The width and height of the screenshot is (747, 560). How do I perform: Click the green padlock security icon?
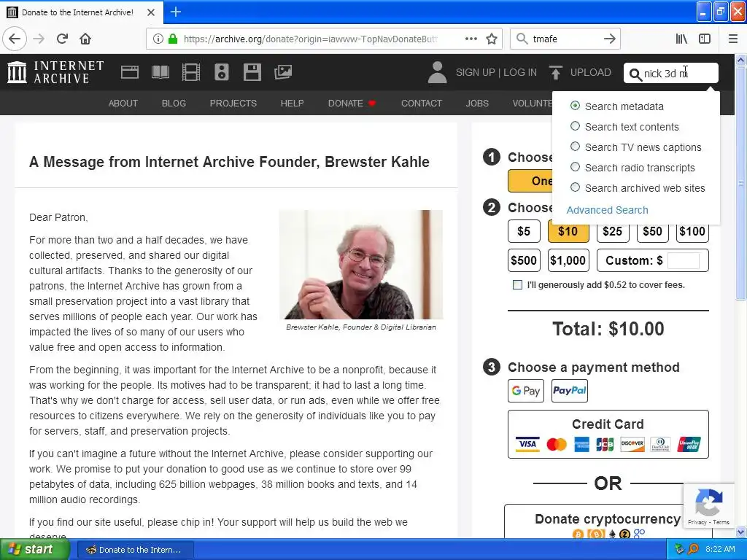[173, 39]
